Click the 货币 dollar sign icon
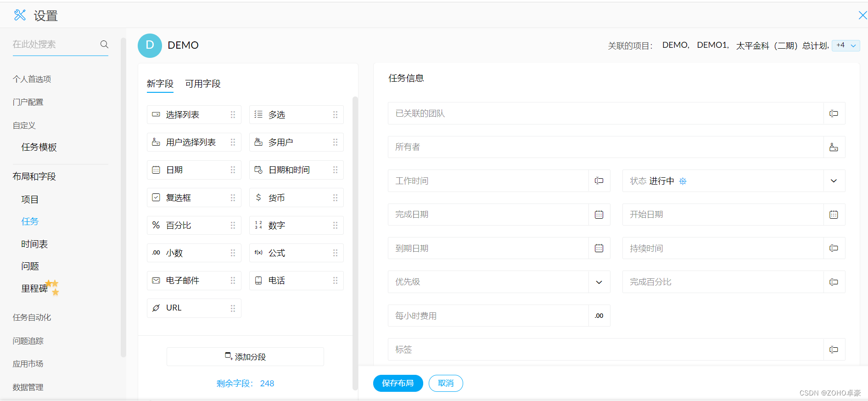This screenshot has width=868, height=401. point(258,198)
